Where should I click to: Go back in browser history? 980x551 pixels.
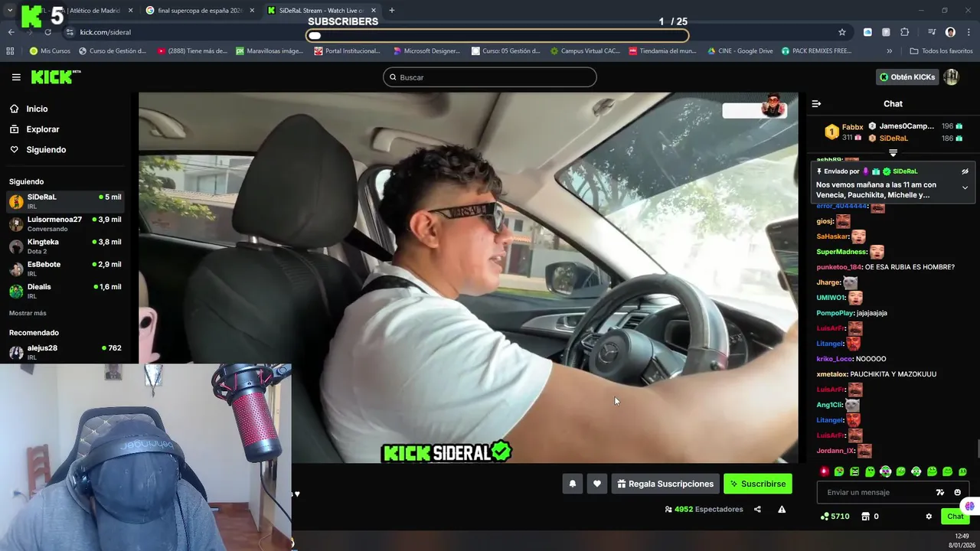click(11, 32)
